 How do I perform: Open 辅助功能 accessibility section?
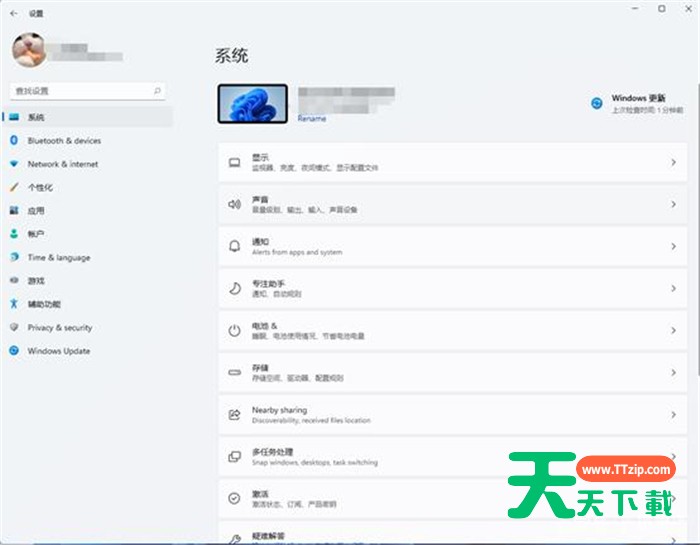click(88, 304)
